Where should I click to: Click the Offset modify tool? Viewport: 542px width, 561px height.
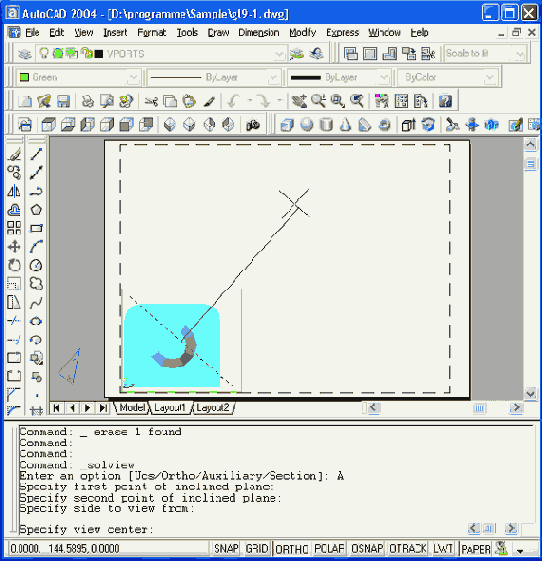[x=14, y=210]
